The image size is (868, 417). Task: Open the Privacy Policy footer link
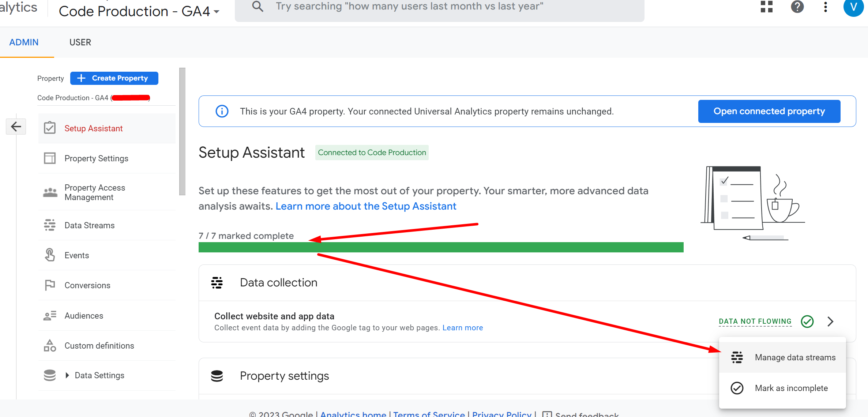pyautogui.click(x=502, y=414)
